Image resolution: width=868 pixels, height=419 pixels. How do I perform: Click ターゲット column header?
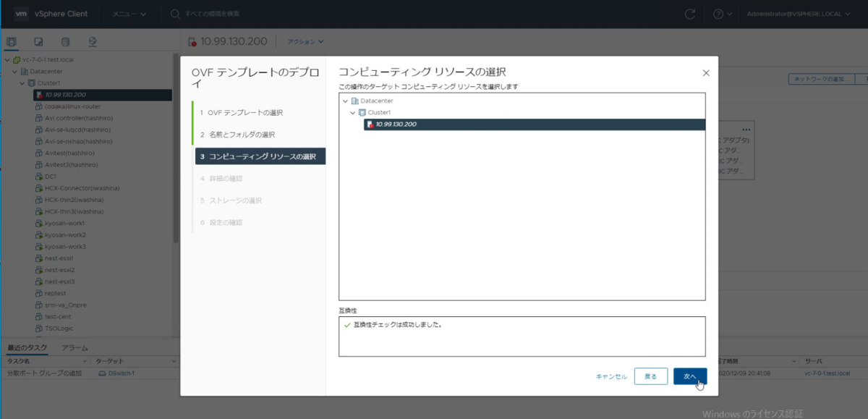[110, 361]
